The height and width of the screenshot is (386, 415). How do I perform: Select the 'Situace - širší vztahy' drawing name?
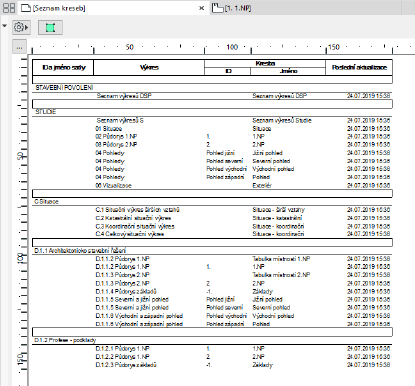(278, 210)
